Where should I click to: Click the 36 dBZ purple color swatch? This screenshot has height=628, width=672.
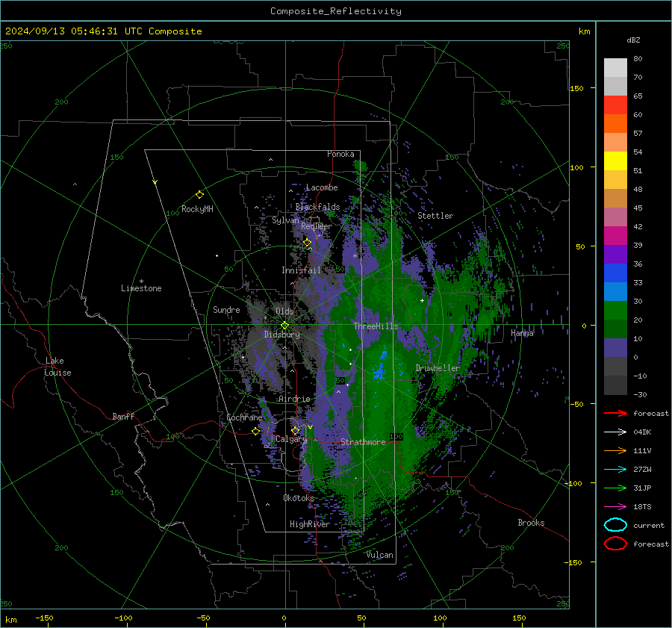tap(615, 254)
